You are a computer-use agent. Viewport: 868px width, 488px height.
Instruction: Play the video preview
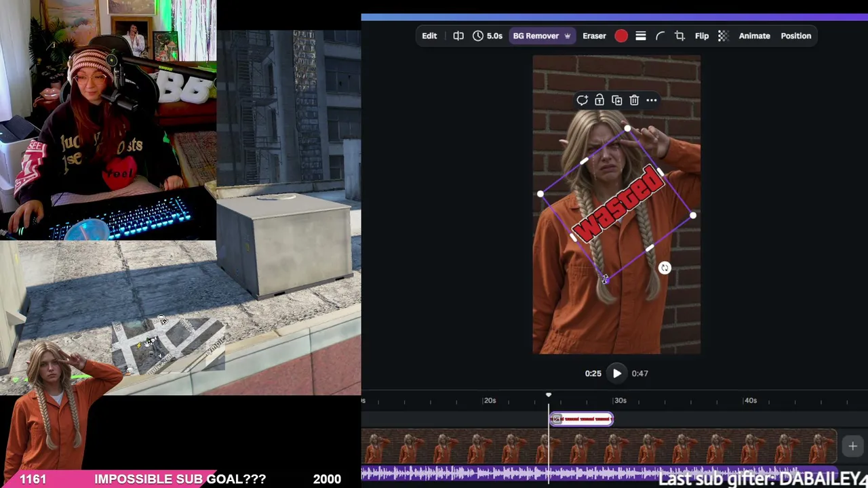tap(617, 373)
